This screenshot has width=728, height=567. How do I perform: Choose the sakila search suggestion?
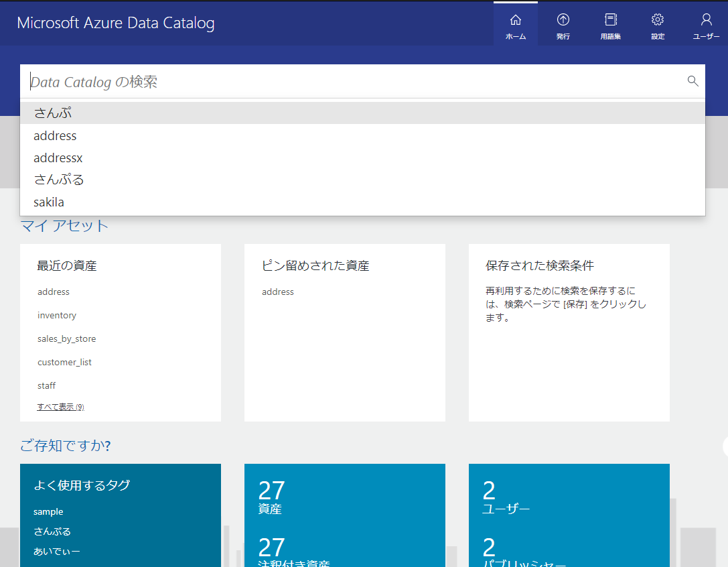coord(362,202)
